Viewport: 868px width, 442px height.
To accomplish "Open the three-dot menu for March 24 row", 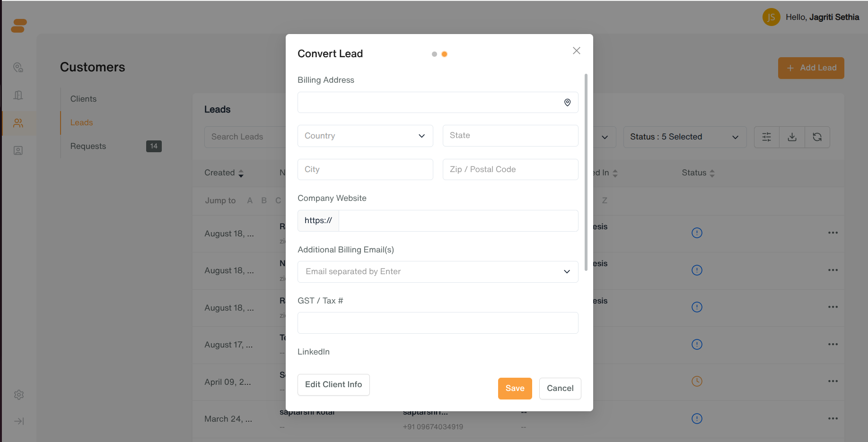I will click(833, 418).
